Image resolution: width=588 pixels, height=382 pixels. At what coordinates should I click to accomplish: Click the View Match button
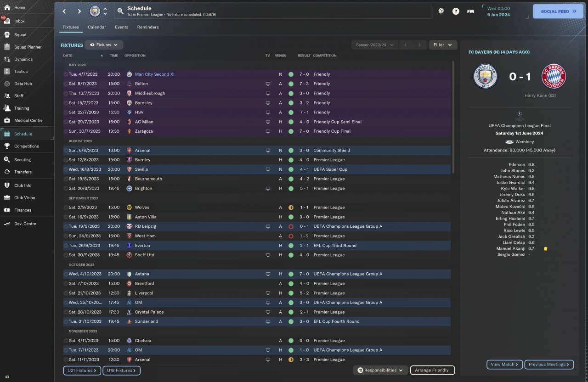[x=504, y=365]
